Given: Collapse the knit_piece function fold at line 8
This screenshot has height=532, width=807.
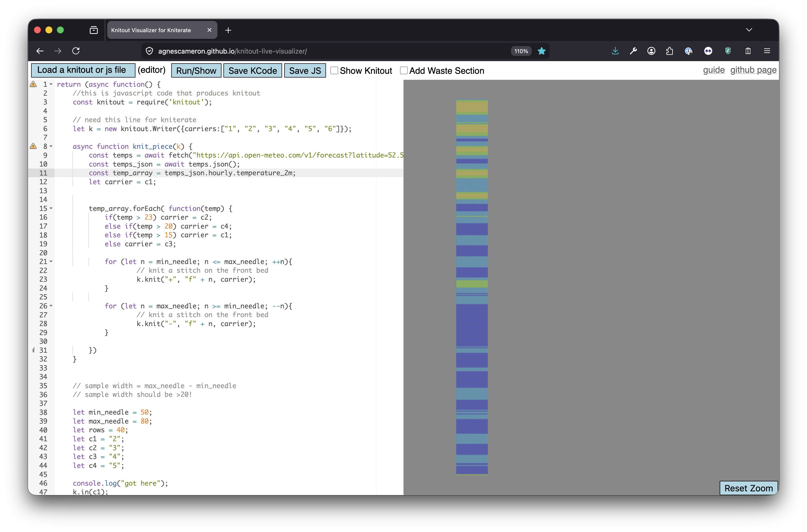Looking at the screenshot, I should coord(51,146).
